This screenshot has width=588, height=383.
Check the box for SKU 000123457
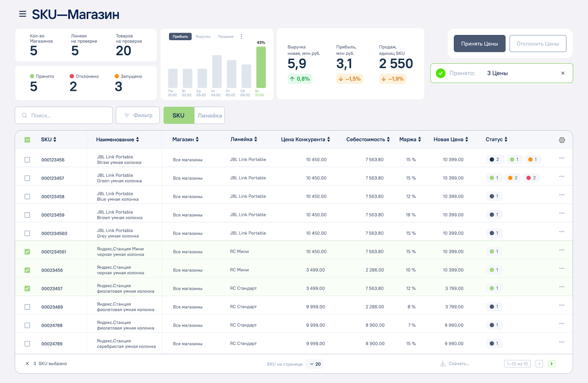coord(27,178)
